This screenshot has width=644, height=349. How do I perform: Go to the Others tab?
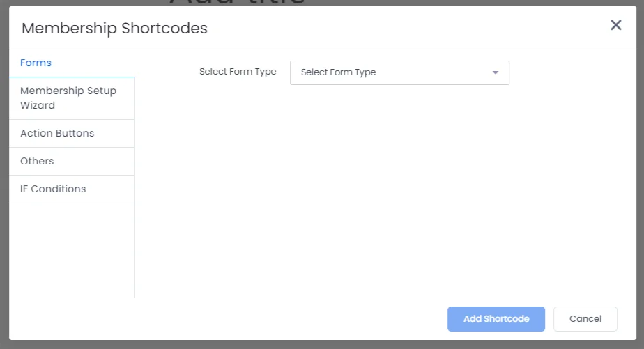coord(37,161)
